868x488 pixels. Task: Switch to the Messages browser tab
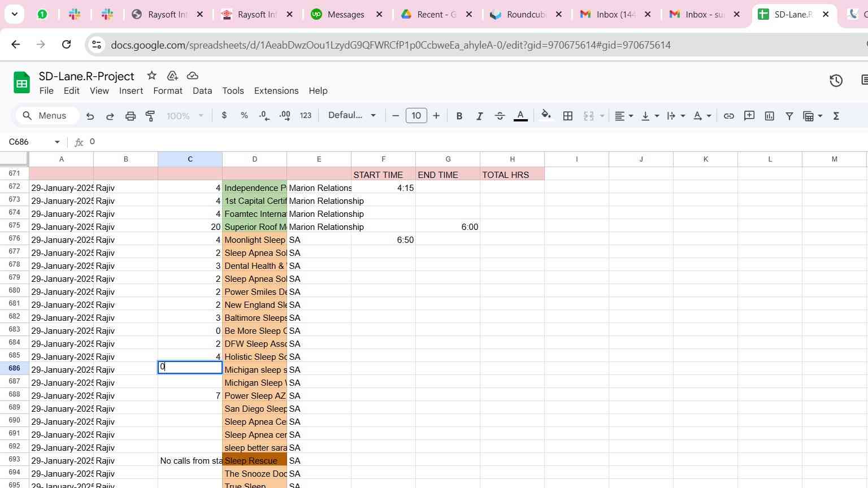[346, 15]
